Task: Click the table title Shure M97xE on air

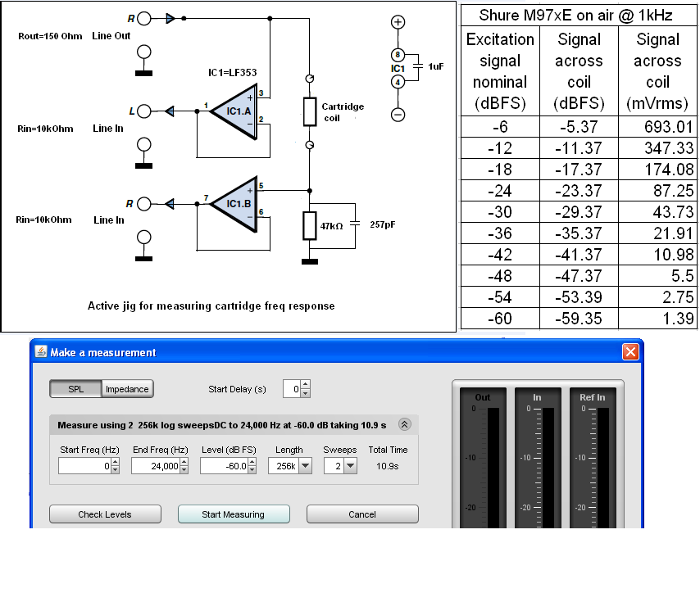Action: (x=575, y=16)
